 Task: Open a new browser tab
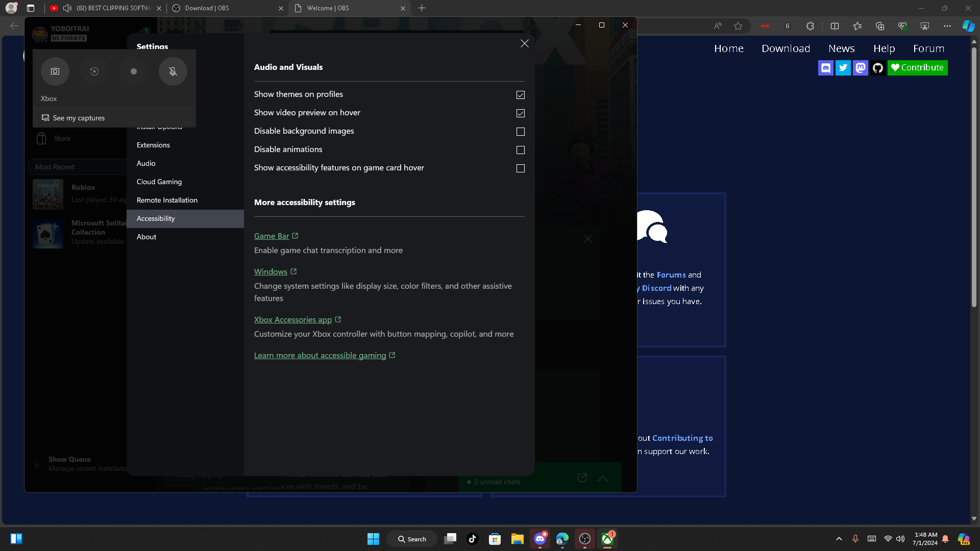click(x=422, y=8)
